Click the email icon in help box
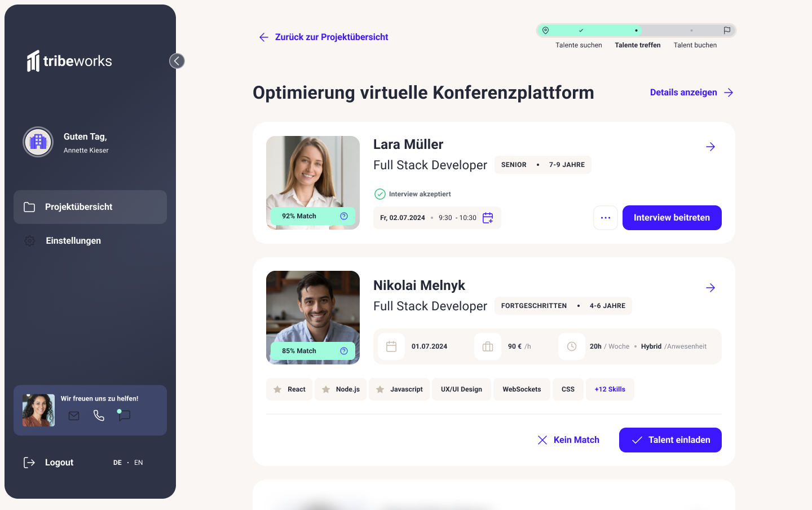 (x=74, y=416)
